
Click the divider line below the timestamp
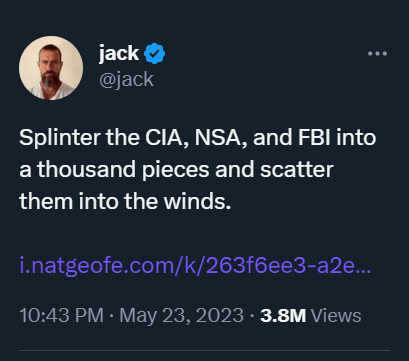click(204, 350)
